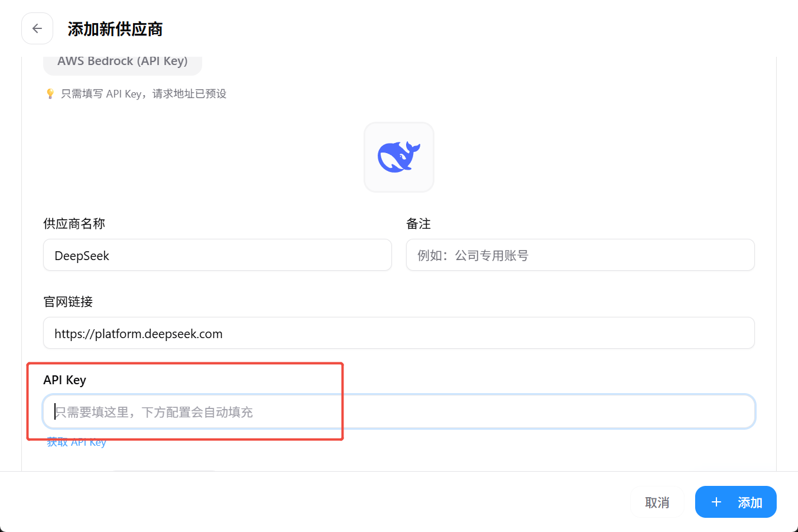Viewport: 798px width, 532px height.
Task: Click into the API Key input field
Action: pos(399,411)
